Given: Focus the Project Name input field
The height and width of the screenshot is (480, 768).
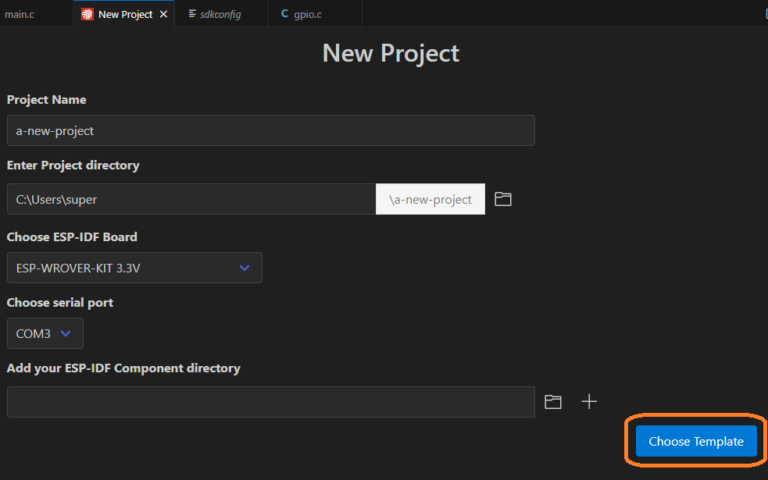Looking at the screenshot, I should pyautogui.click(x=271, y=130).
